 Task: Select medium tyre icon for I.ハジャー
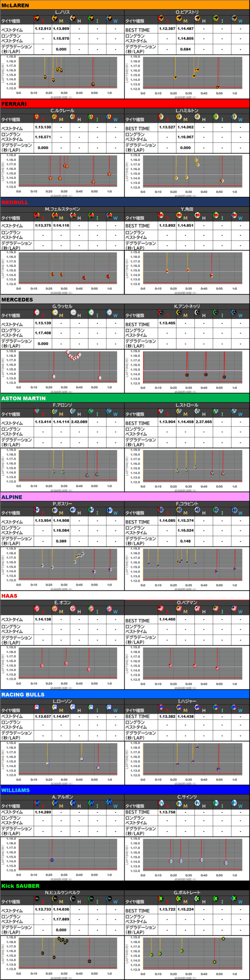pos(179,707)
